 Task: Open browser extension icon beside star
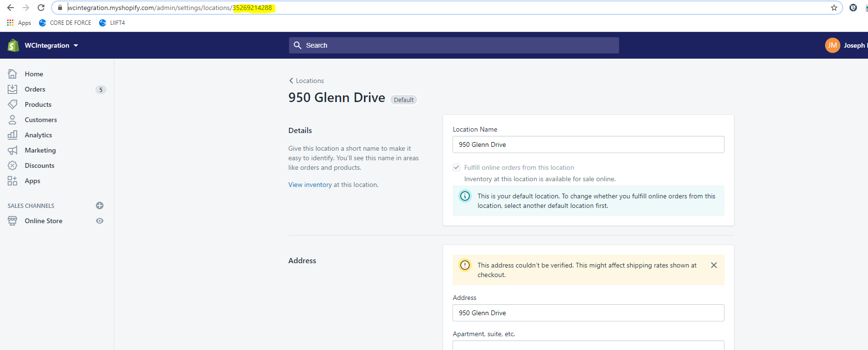pyautogui.click(x=853, y=8)
